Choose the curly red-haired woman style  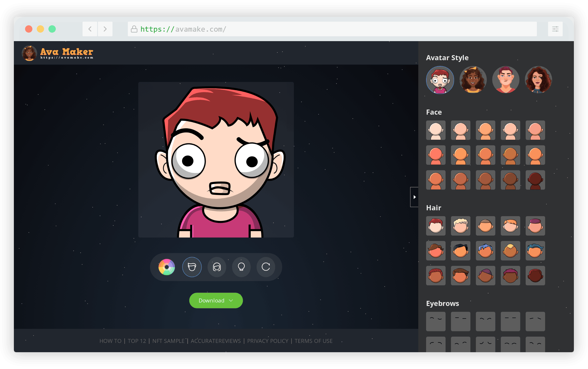[x=538, y=80]
